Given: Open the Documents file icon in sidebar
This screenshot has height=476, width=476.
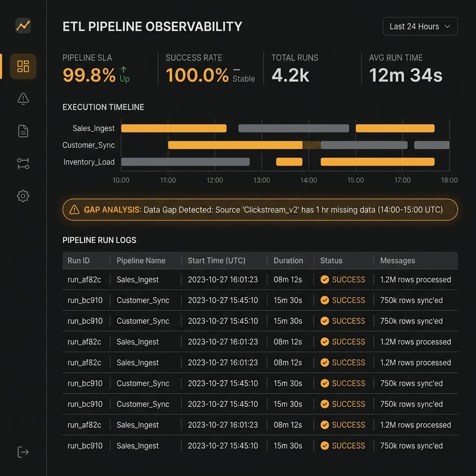Looking at the screenshot, I should pos(23,131).
